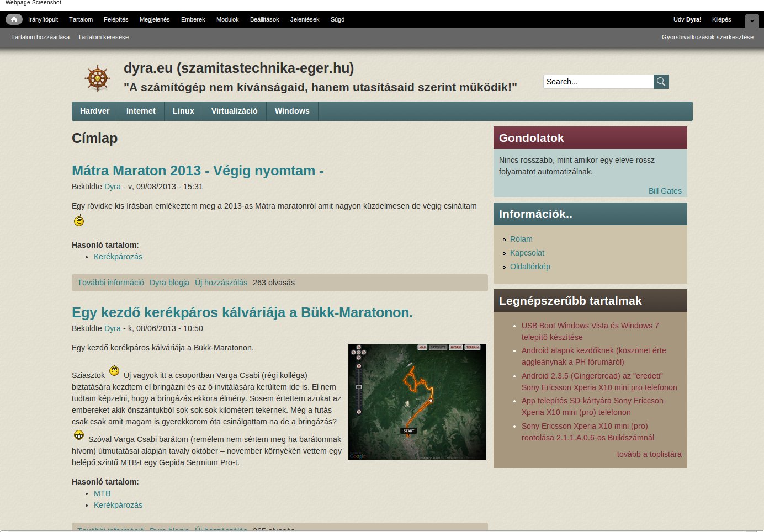This screenshot has width=764, height=532.
Task: Click the További információ link under Mátra Maraton
Action: click(x=110, y=283)
